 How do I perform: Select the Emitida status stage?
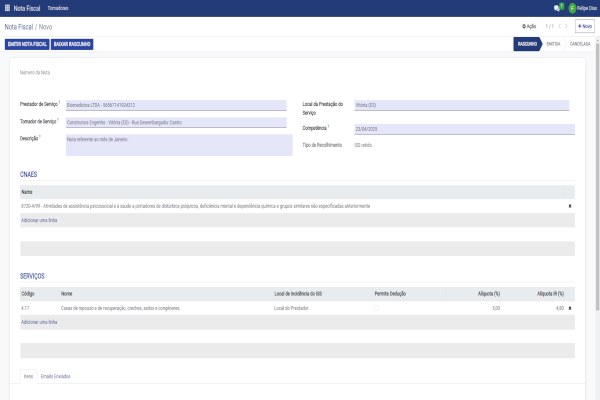(x=553, y=45)
